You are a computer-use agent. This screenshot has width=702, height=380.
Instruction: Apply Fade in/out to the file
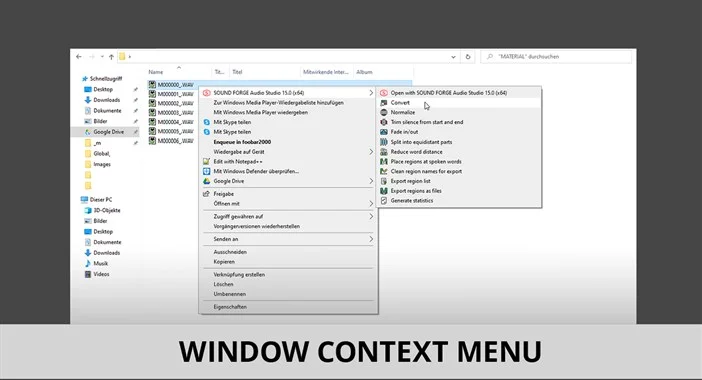(x=459, y=132)
